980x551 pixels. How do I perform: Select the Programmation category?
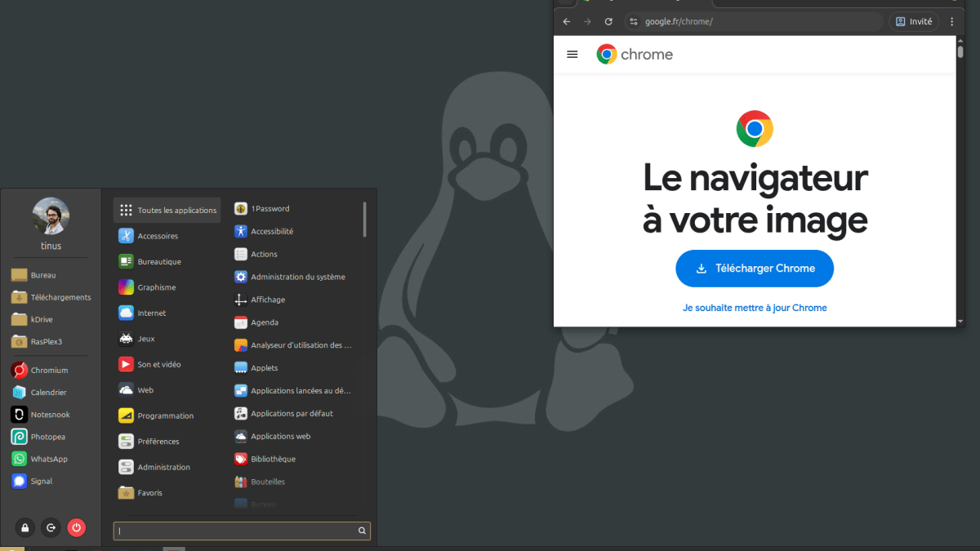[x=165, y=416]
